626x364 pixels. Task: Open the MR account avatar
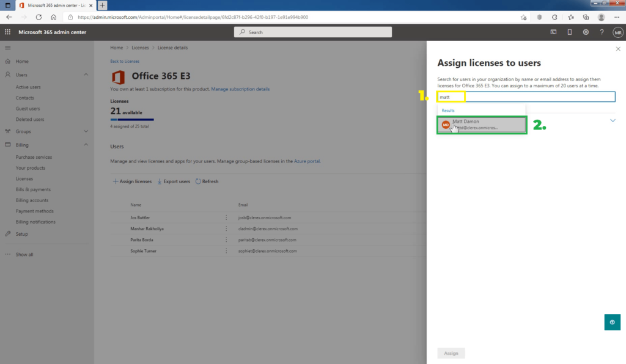618,32
